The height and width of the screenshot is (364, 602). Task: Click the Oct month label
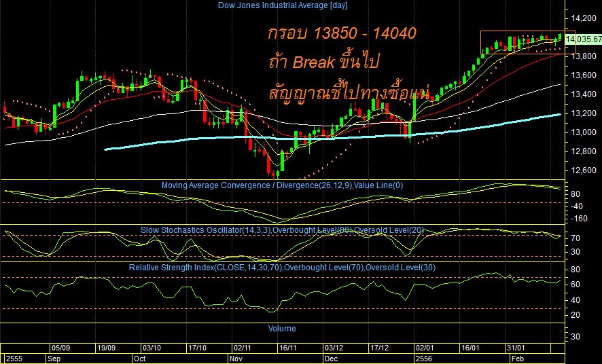pyautogui.click(x=140, y=359)
